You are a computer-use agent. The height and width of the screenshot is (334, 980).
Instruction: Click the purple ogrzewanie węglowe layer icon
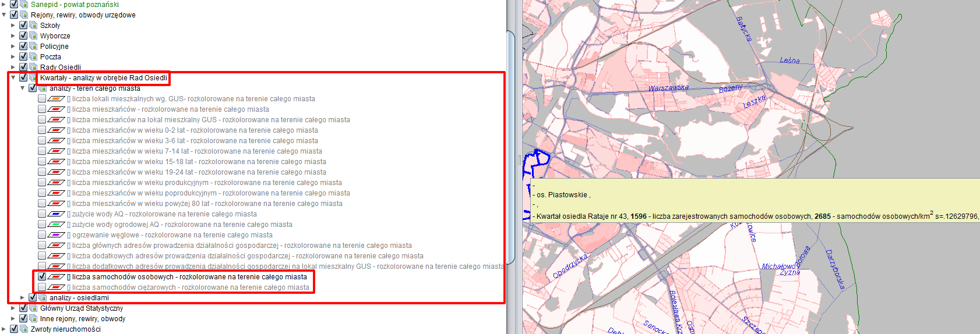(x=56, y=235)
